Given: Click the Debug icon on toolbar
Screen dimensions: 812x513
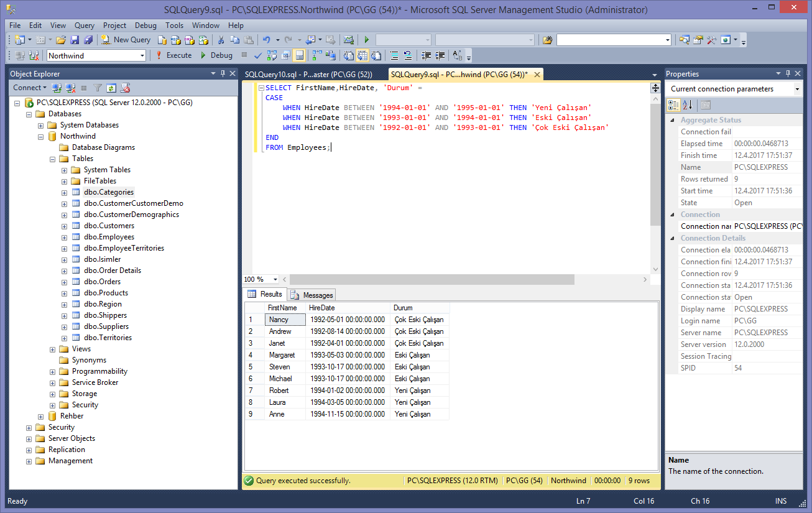Looking at the screenshot, I should pyautogui.click(x=203, y=55).
